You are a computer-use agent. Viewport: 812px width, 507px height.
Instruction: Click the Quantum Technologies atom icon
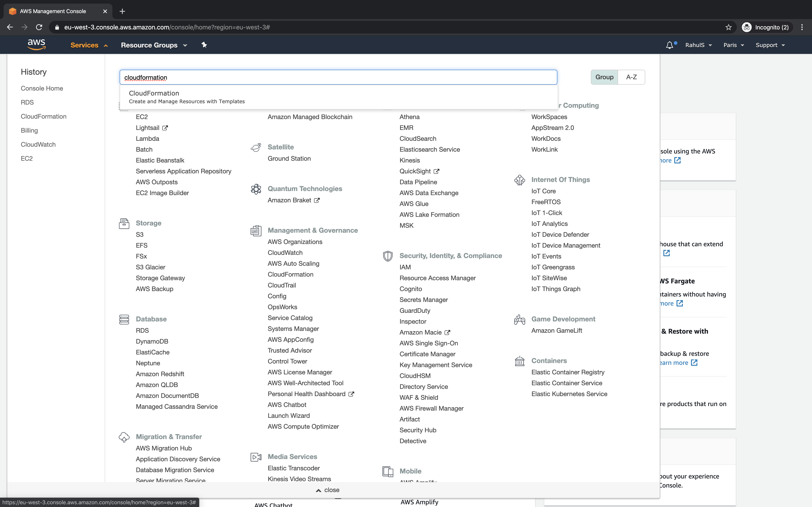coord(256,189)
